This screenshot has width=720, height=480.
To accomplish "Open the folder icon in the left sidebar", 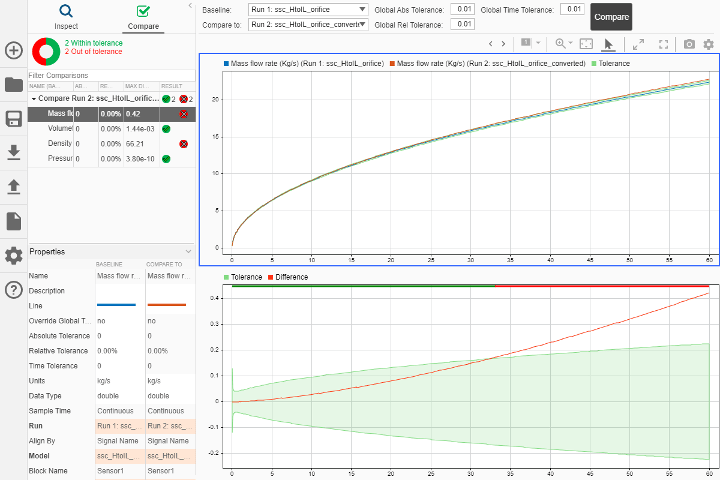I will tap(14, 85).
